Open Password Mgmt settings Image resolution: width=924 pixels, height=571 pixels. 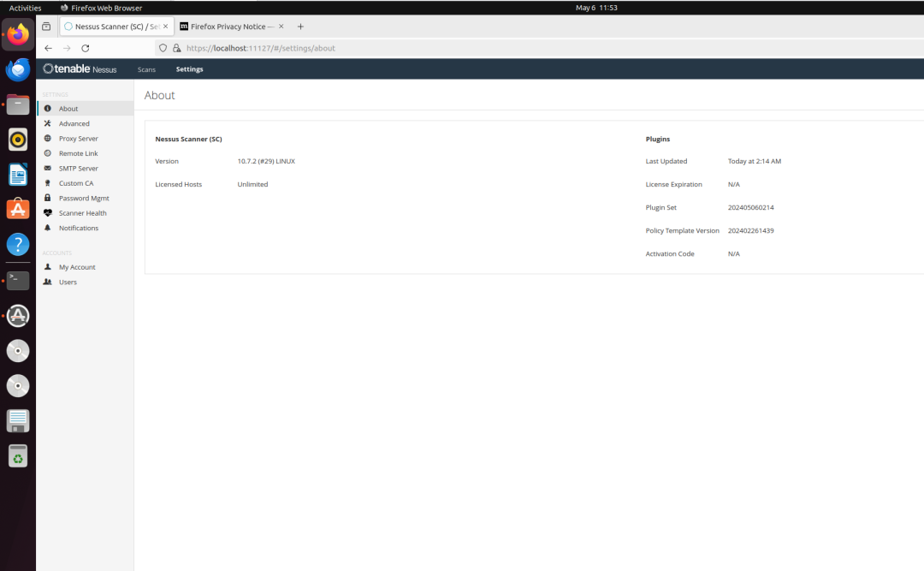click(x=85, y=198)
